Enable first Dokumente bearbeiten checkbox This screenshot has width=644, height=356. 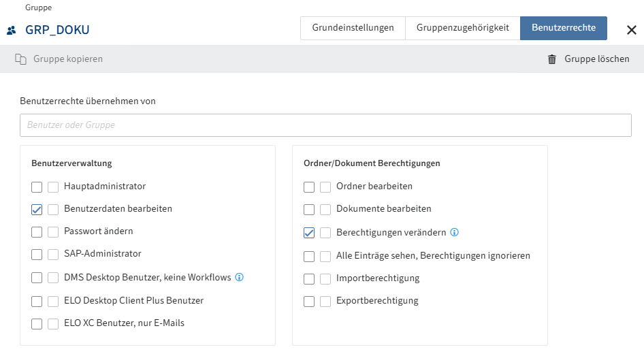tap(309, 210)
